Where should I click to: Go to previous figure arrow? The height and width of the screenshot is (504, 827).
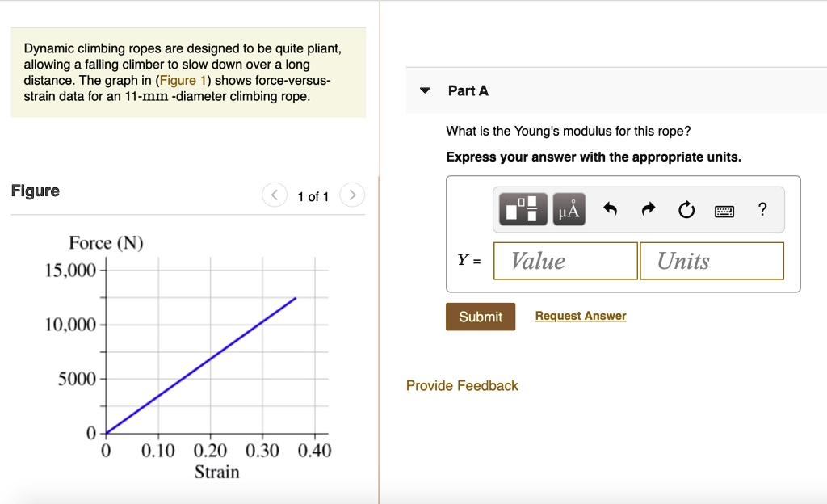(x=275, y=195)
